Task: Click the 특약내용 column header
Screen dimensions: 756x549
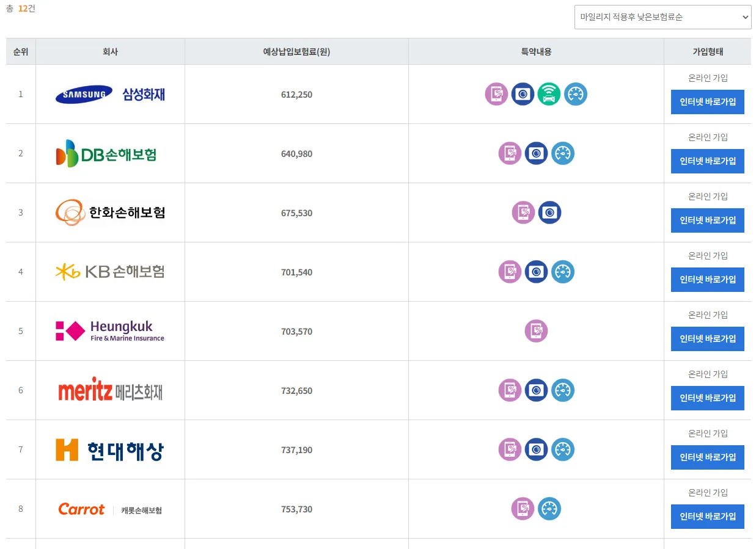Action: coord(536,51)
